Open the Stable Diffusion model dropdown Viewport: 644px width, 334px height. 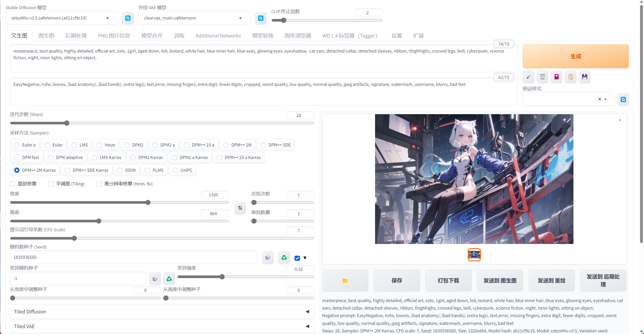tap(107, 18)
